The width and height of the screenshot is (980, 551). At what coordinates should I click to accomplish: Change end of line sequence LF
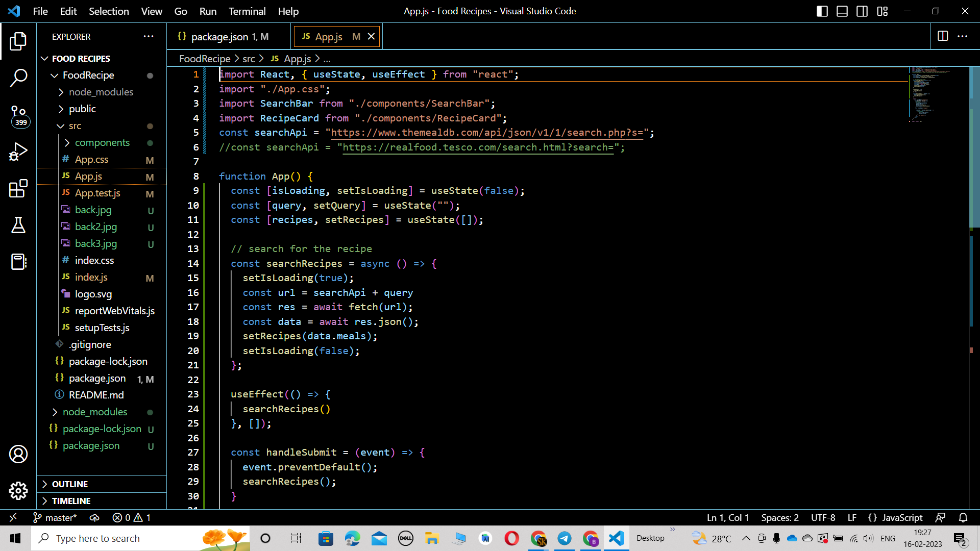click(x=852, y=517)
